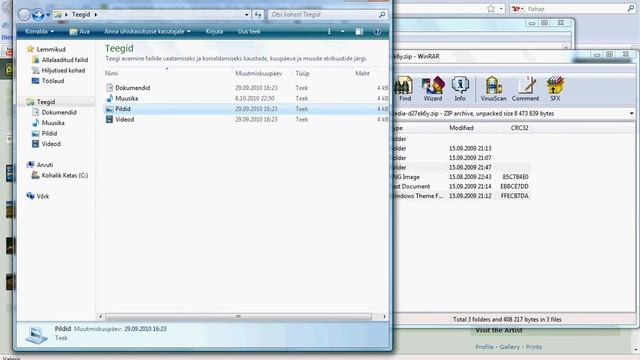Click the Info icon in WinRAR
The width and height of the screenshot is (640, 360).
[x=460, y=89]
